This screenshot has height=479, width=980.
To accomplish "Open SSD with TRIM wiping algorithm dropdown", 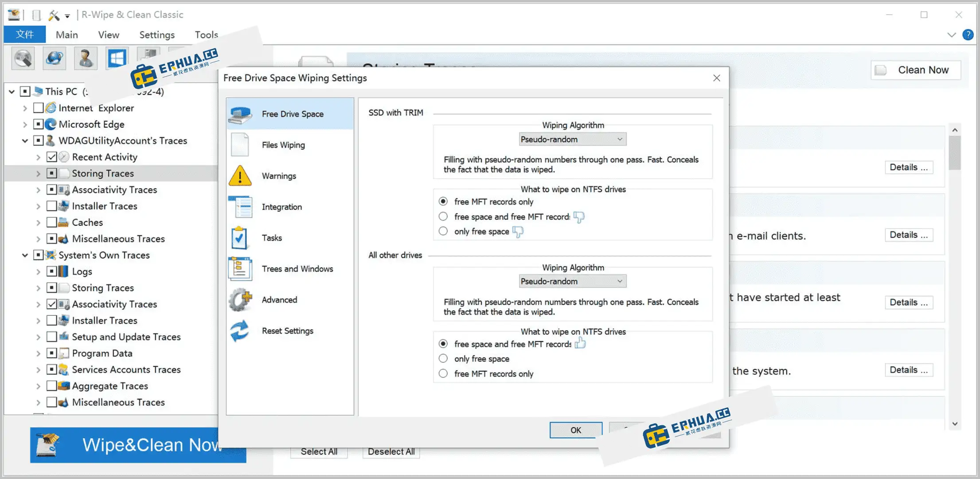I will tap(573, 139).
